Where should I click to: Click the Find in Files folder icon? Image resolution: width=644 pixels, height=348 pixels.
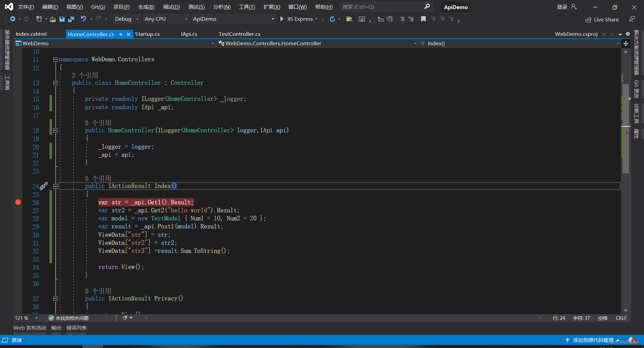point(349,19)
